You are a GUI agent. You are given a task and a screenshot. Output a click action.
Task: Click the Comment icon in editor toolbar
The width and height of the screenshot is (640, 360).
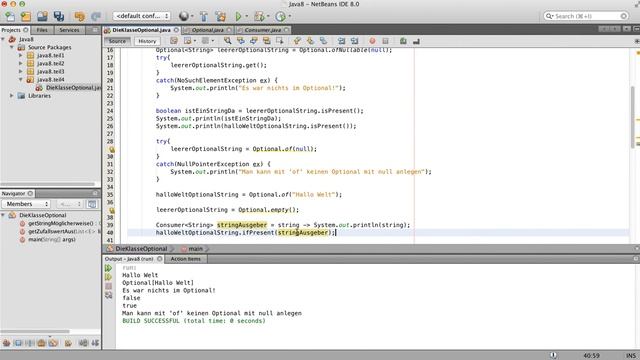[x=403, y=41]
